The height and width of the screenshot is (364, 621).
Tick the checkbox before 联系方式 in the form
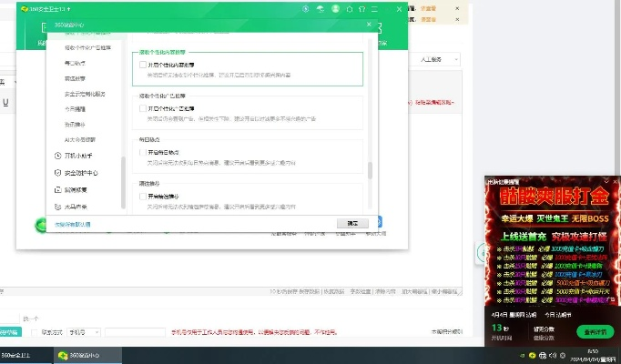tap(35, 332)
